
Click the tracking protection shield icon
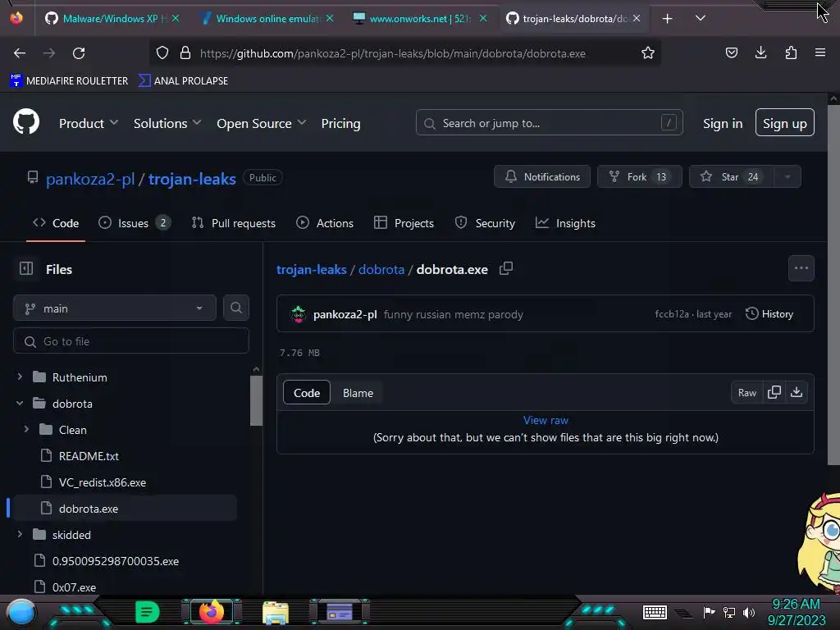point(162,52)
